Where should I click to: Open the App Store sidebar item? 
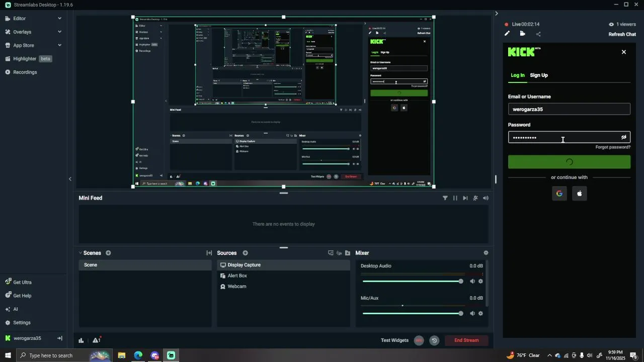(23, 45)
